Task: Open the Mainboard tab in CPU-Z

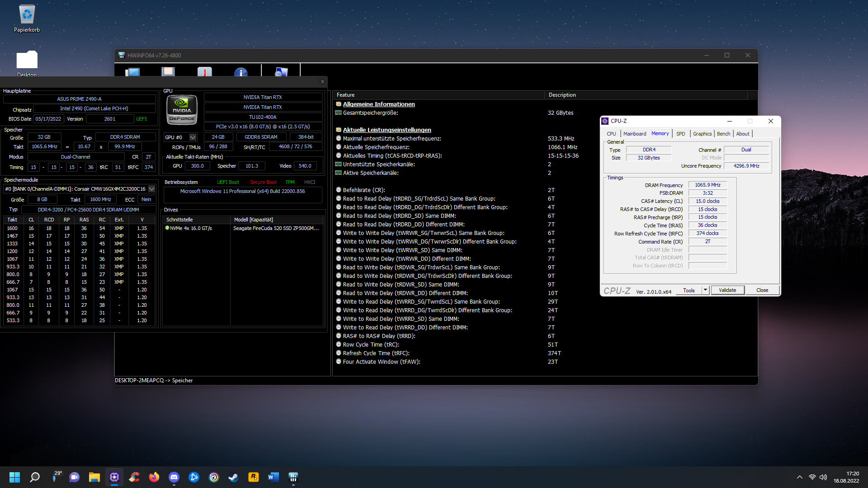Action: tap(634, 134)
